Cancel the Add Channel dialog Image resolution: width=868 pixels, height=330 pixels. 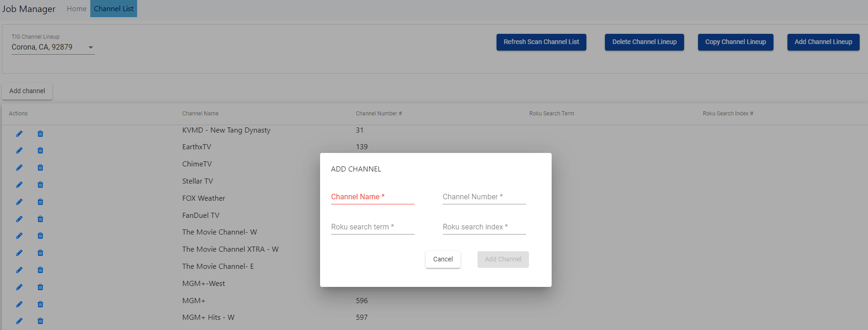tap(443, 259)
